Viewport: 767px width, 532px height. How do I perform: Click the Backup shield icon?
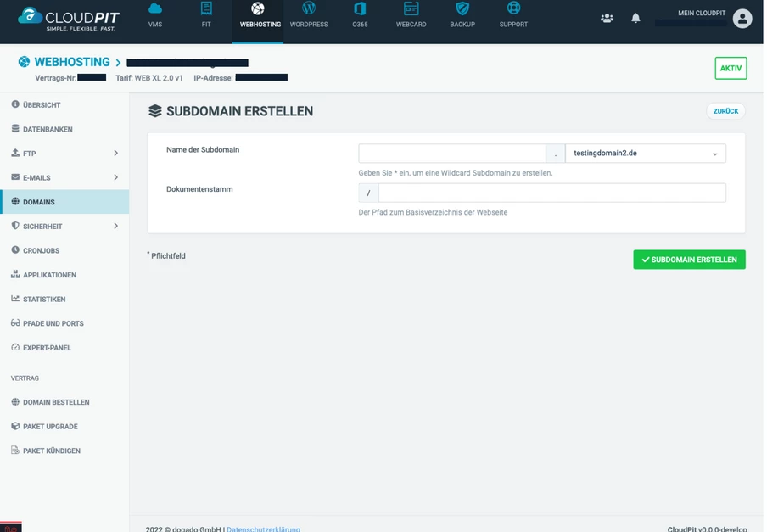462,9
